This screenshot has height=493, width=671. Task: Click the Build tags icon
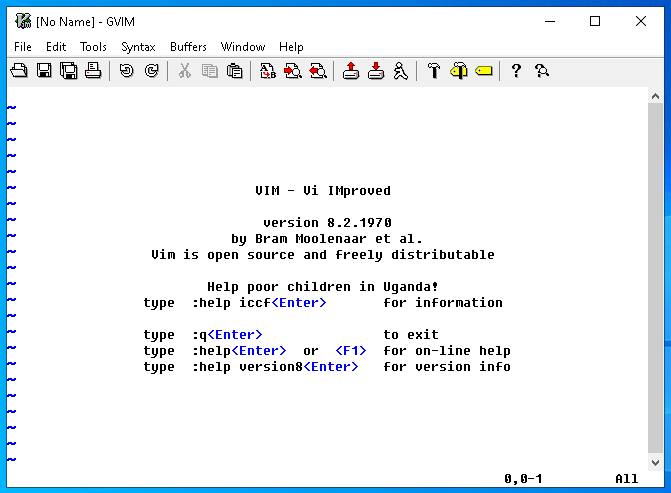[x=459, y=71]
